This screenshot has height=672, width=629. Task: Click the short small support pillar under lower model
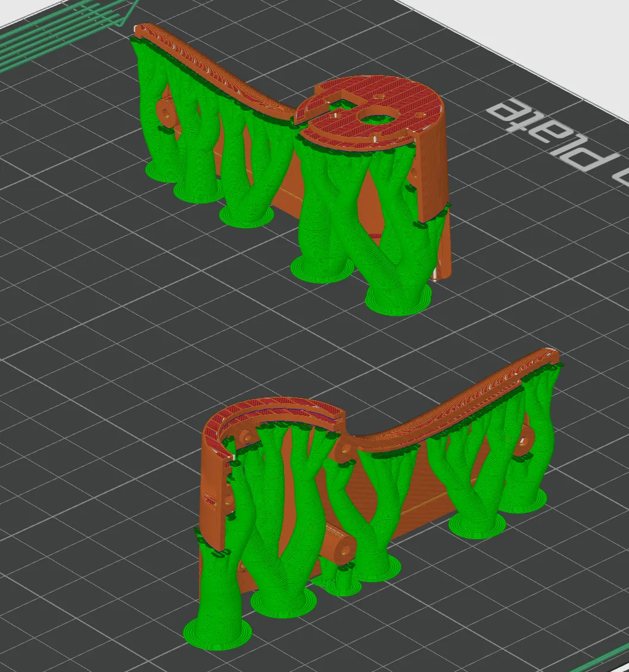(342, 580)
